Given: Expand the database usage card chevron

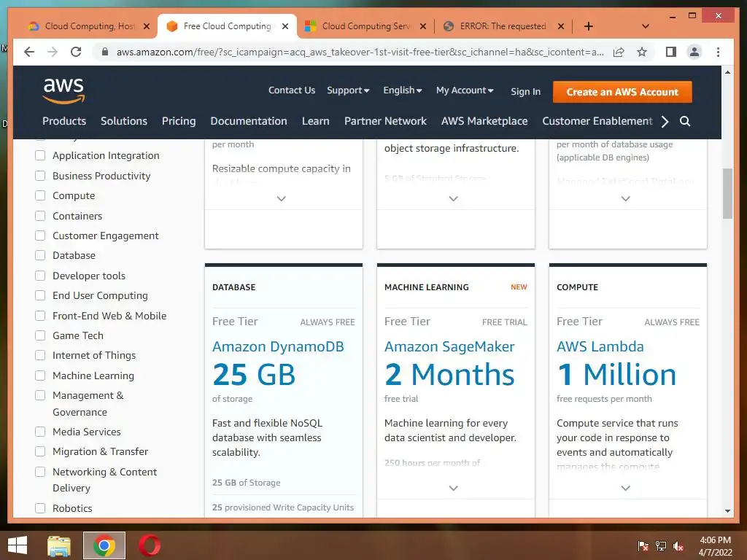Looking at the screenshot, I should pos(625,198).
